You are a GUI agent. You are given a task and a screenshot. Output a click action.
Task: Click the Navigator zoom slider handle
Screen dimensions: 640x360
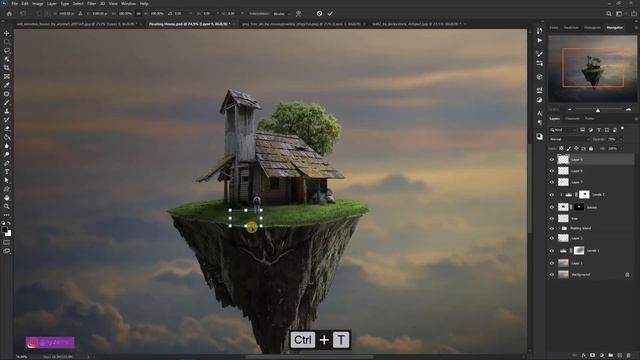pyautogui.click(x=598, y=110)
